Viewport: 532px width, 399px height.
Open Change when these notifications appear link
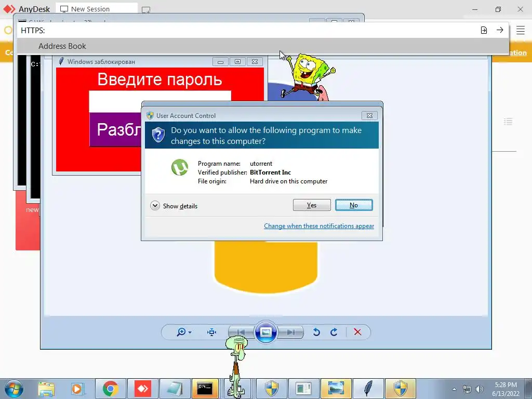[x=319, y=226]
